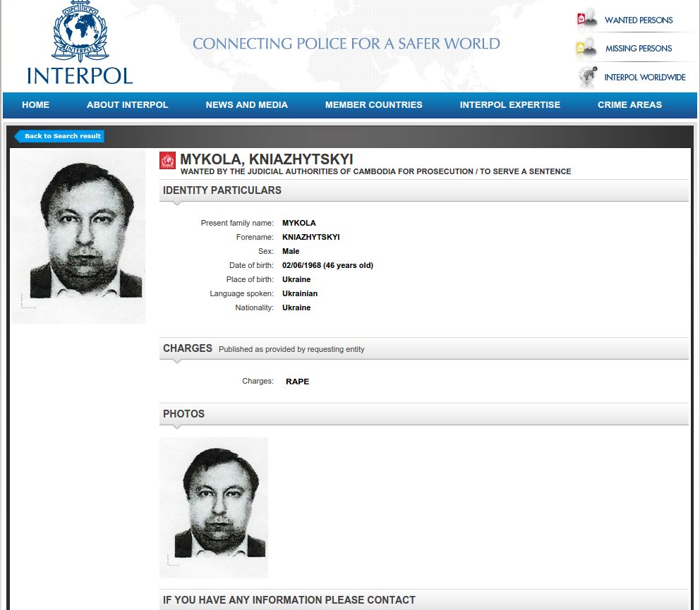700x610 pixels.
Task: Open the MISSING PERSONS link
Action: point(639,48)
